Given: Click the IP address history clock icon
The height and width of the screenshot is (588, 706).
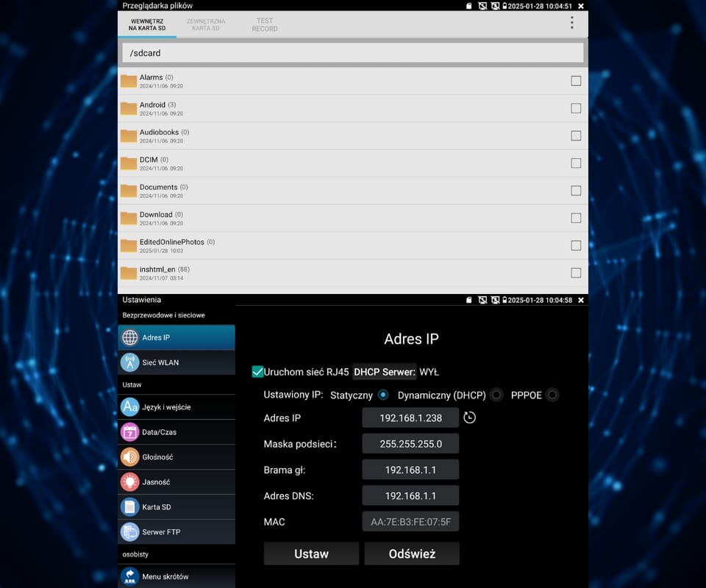Looking at the screenshot, I should click(469, 417).
